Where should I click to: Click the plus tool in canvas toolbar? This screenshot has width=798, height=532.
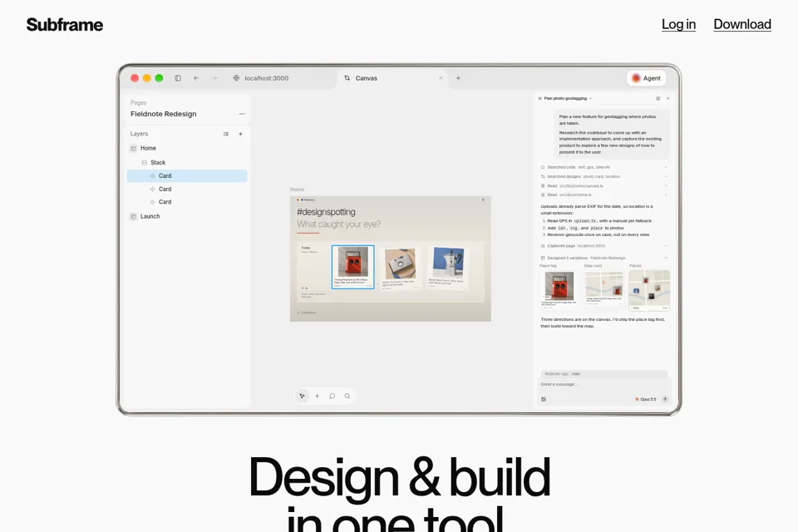tap(317, 396)
